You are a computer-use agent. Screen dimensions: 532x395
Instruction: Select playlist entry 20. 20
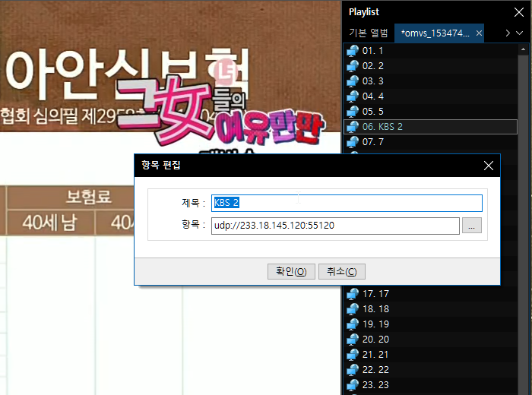coord(431,340)
